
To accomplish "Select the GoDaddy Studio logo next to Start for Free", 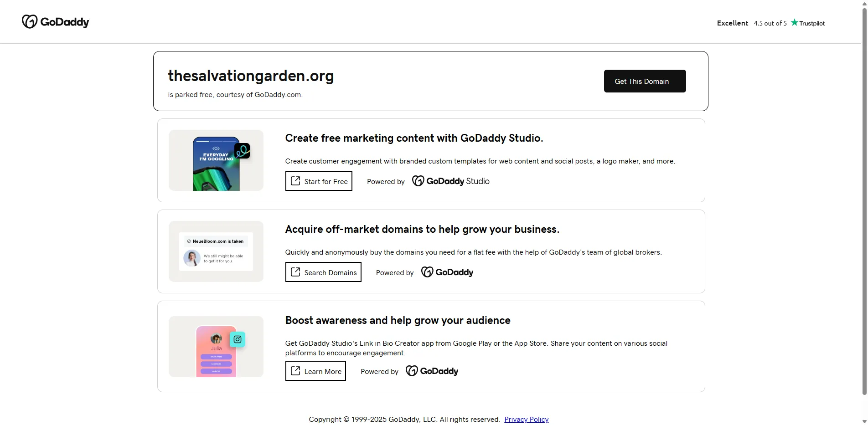I will pyautogui.click(x=450, y=181).
